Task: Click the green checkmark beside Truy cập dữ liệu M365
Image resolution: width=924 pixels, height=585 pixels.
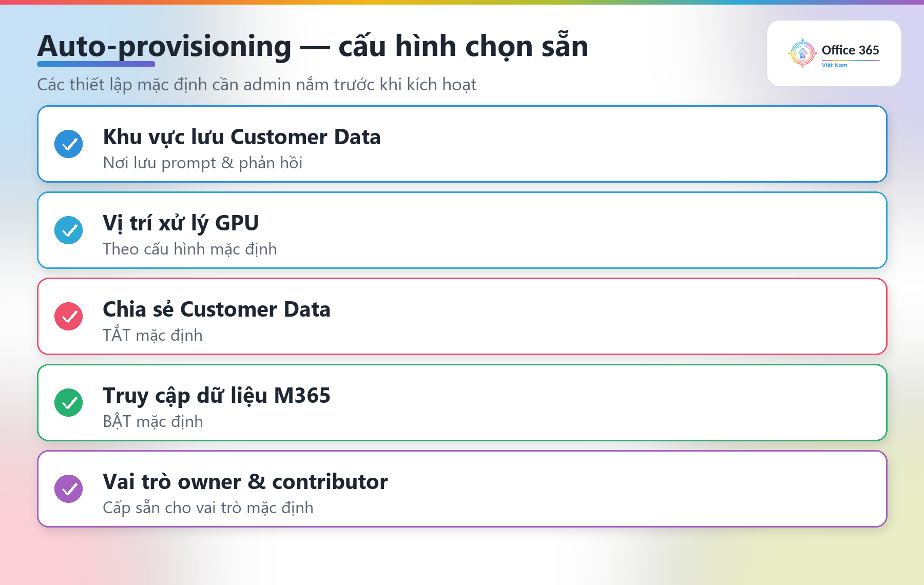Action: tap(69, 403)
